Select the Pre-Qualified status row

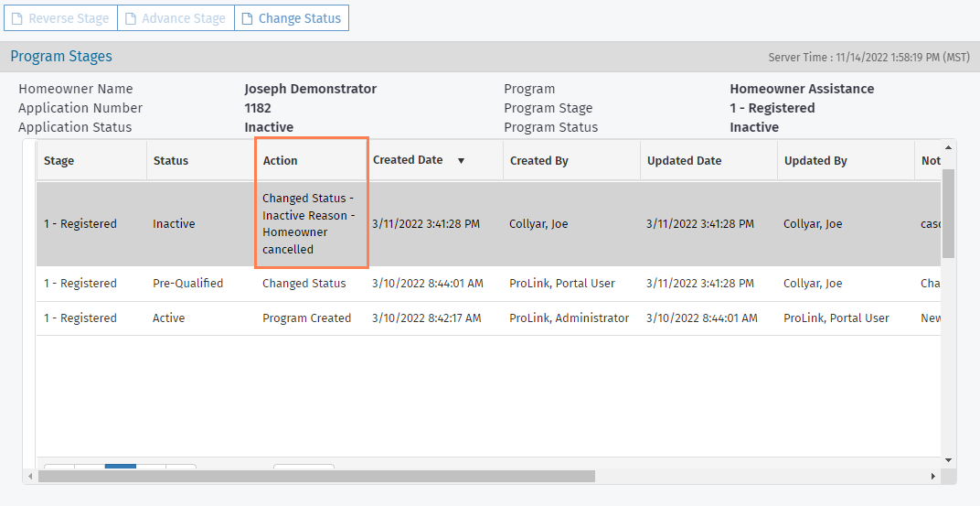pyautogui.click(x=187, y=284)
